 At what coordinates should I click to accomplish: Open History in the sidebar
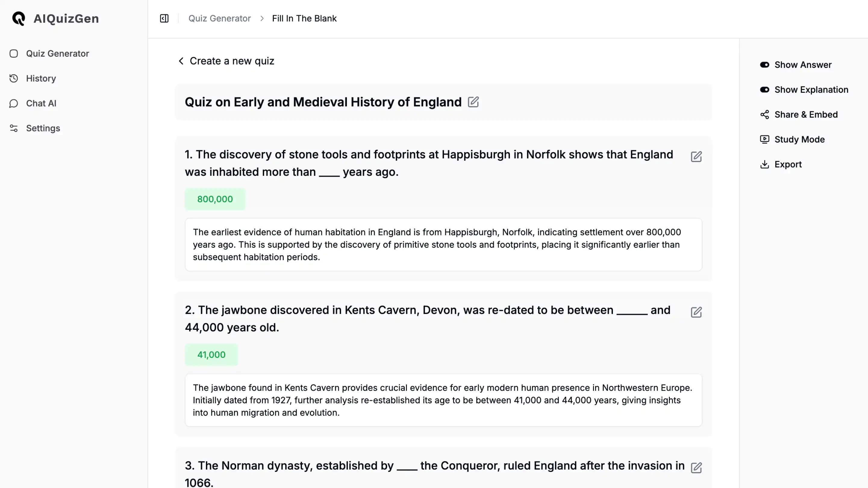click(41, 79)
